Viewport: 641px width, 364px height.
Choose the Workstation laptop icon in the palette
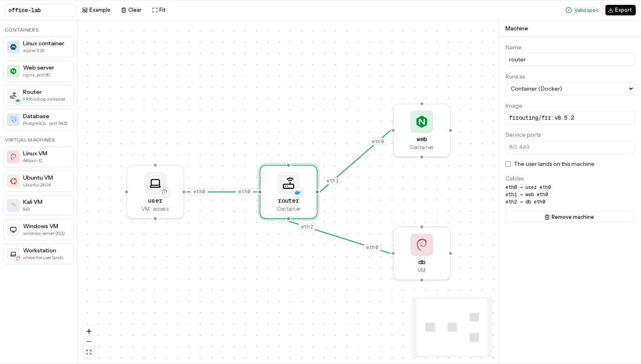click(x=13, y=254)
